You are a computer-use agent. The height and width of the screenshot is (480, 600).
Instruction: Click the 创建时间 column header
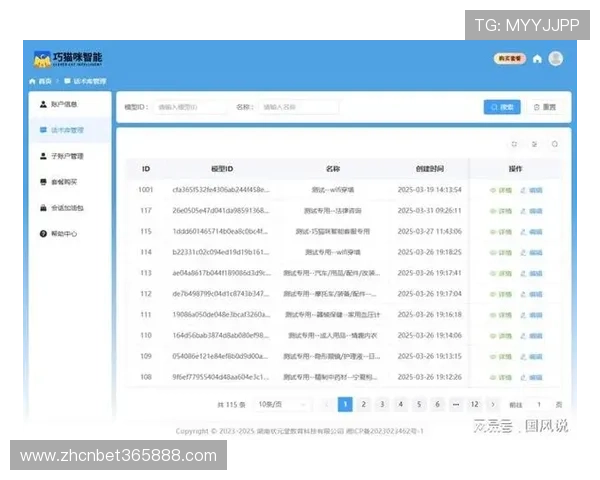coord(430,169)
